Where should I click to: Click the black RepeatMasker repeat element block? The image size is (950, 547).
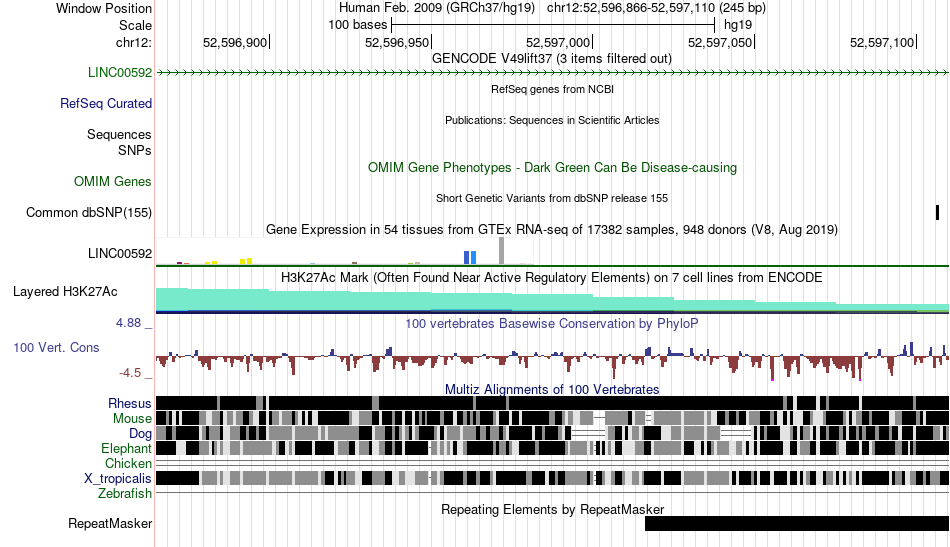(797, 524)
